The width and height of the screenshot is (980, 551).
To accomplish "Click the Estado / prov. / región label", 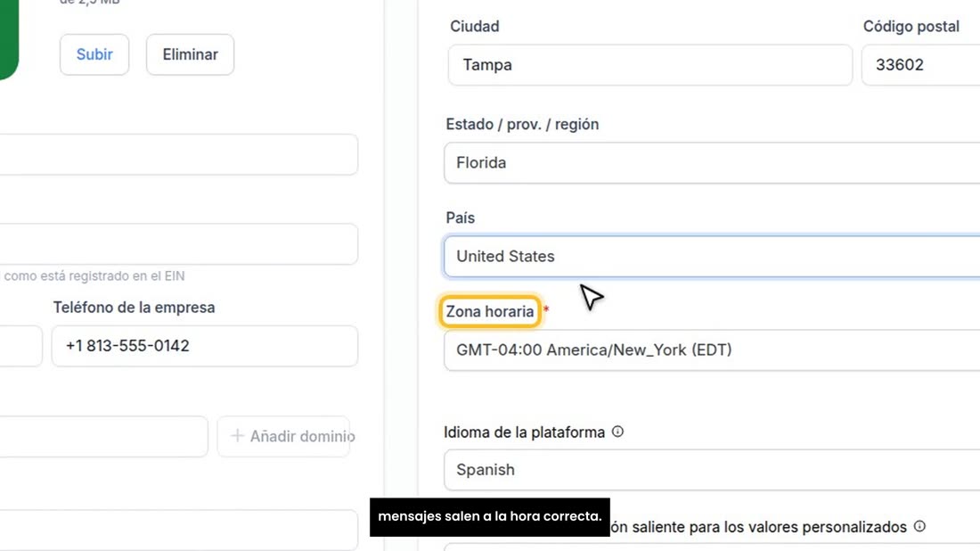I will point(522,125).
